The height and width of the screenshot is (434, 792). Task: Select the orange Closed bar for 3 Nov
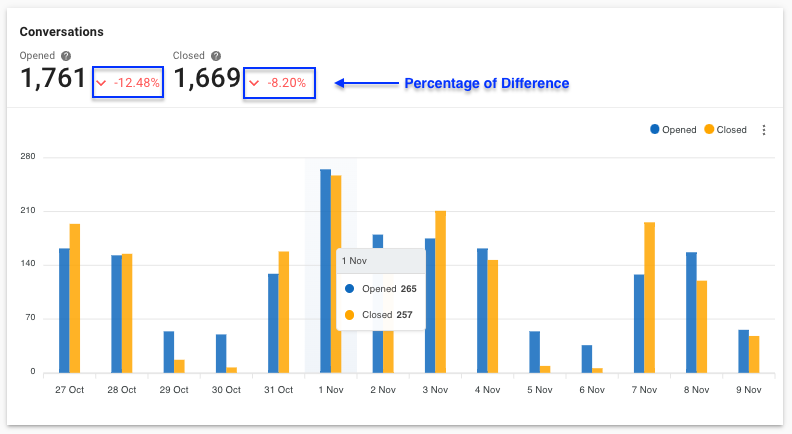(440, 291)
